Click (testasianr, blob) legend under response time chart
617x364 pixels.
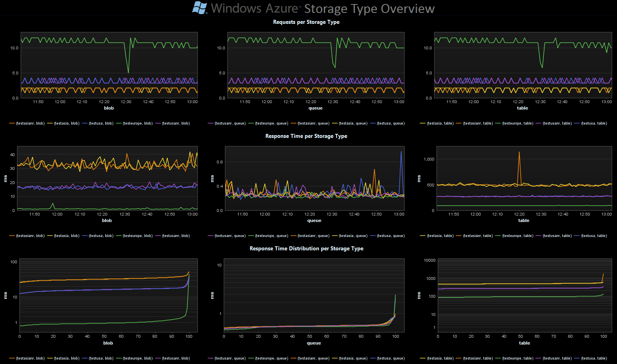pyautogui.click(x=27, y=236)
